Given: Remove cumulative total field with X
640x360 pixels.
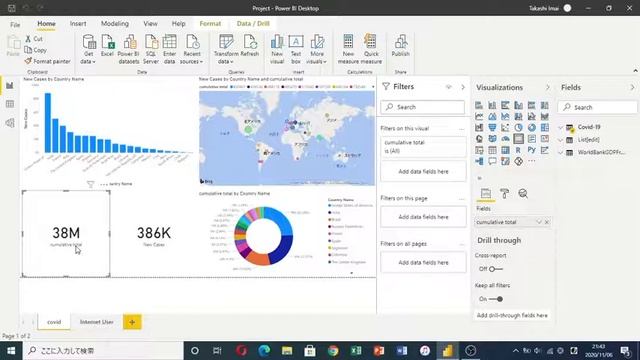Looking at the screenshot, I should 547,222.
